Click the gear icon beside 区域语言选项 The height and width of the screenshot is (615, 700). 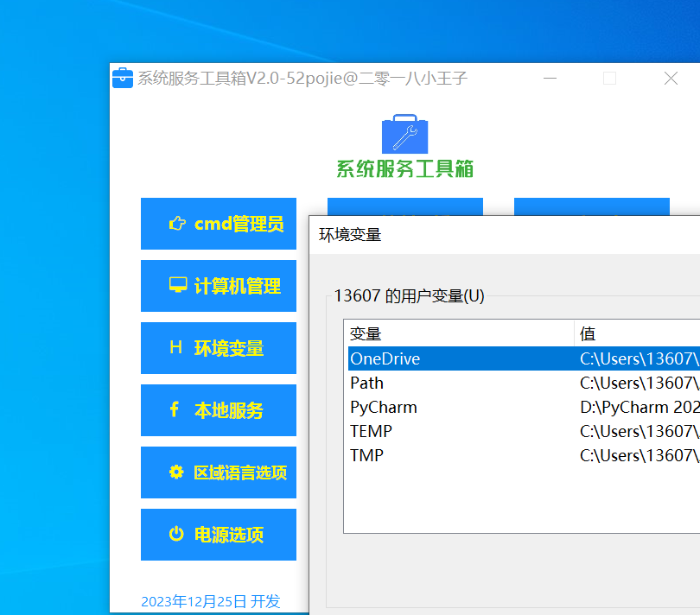176,472
